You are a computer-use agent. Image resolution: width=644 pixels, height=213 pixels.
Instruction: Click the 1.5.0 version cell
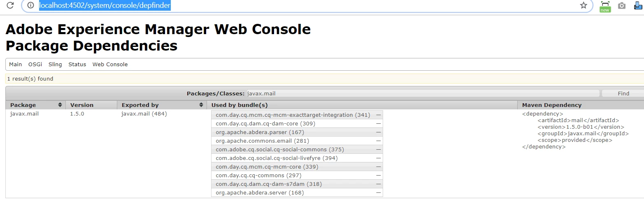coord(77,113)
